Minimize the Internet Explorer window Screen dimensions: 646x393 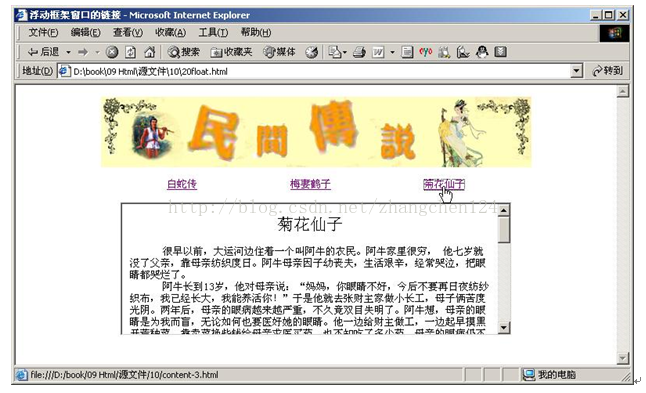pos(595,15)
